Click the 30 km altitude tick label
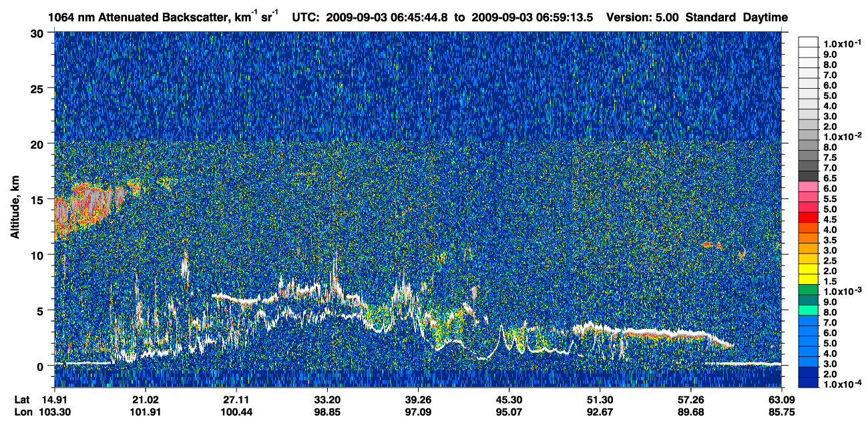Viewport: 868px width, 445px height. pos(39,33)
